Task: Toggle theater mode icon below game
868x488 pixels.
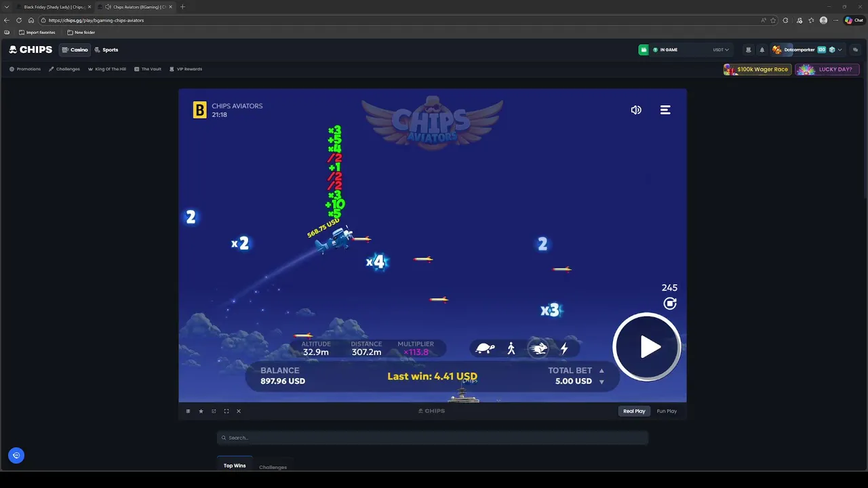Action: click(x=189, y=411)
